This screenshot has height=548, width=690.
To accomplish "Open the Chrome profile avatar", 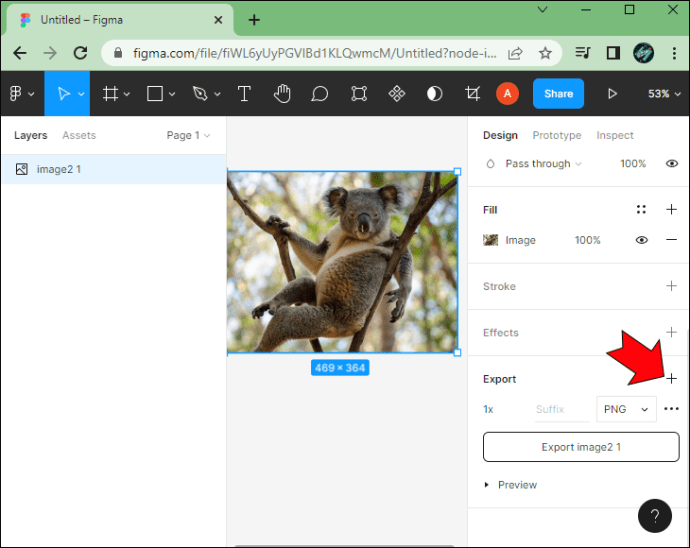I will [x=643, y=53].
